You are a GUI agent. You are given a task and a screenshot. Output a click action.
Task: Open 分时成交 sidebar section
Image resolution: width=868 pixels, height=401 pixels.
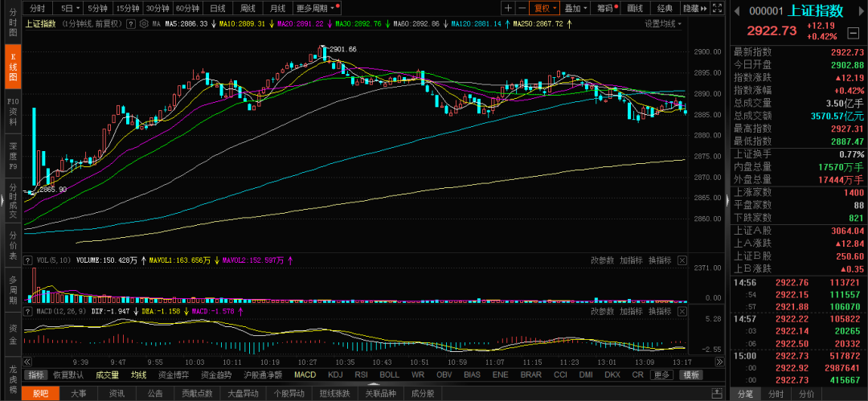(x=13, y=201)
